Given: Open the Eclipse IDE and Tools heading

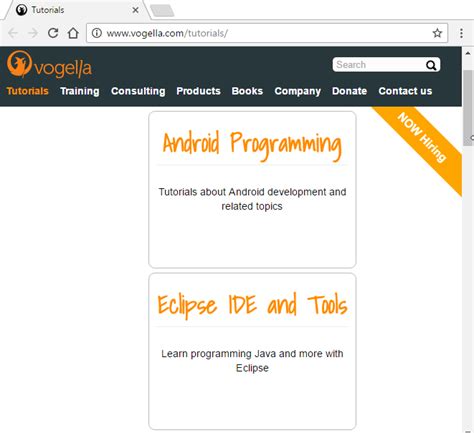Looking at the screenshot, I should [x=252, y=305].
